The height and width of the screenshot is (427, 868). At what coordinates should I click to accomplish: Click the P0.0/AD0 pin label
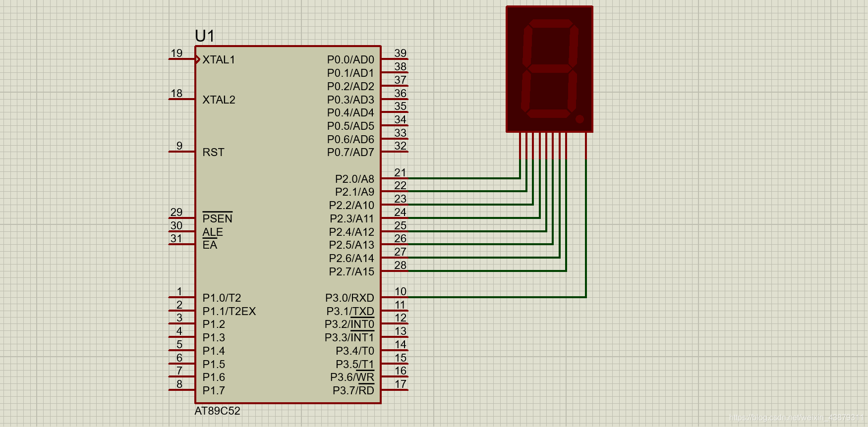(350, 59)
